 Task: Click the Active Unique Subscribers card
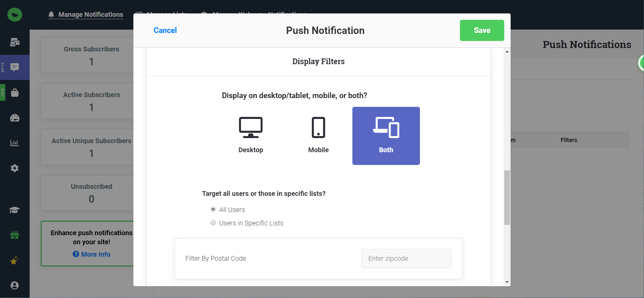point(87,147)
